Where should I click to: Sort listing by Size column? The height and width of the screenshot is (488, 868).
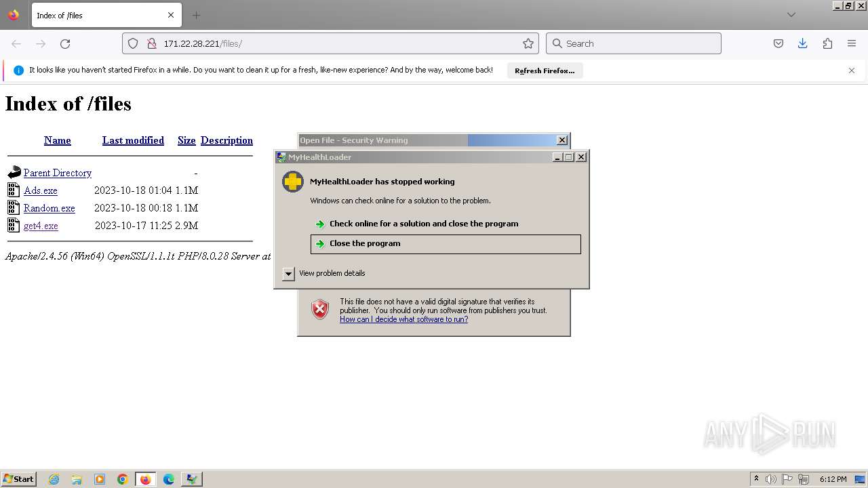[x=186, y=140]
